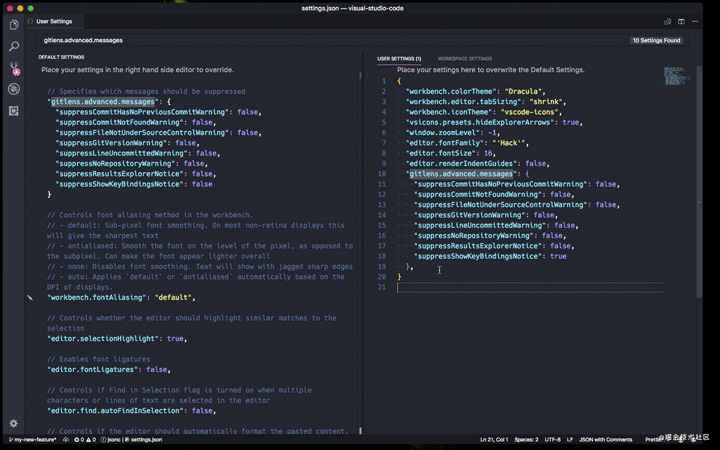Open the Explorer view in activity bar
The image size is (720, 450).
(14, 24)
